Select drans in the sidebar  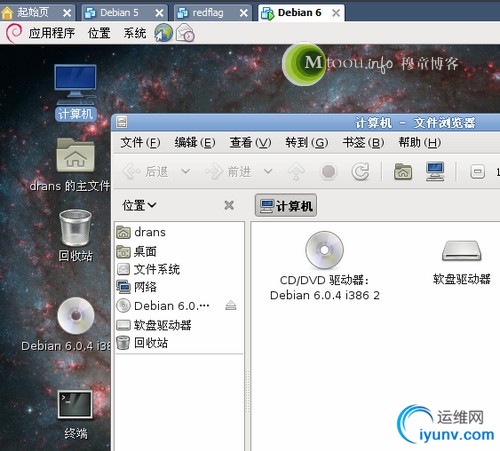tap(180, 232)
